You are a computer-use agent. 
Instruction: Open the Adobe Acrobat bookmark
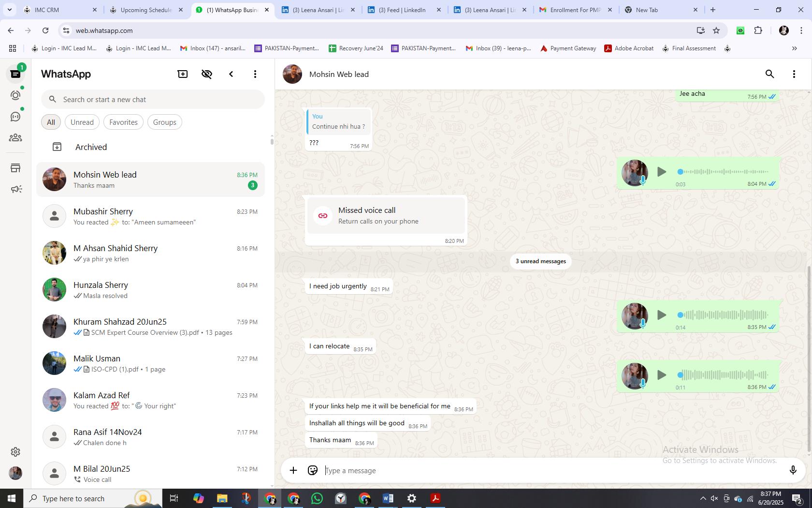click(x=629, y=48)
